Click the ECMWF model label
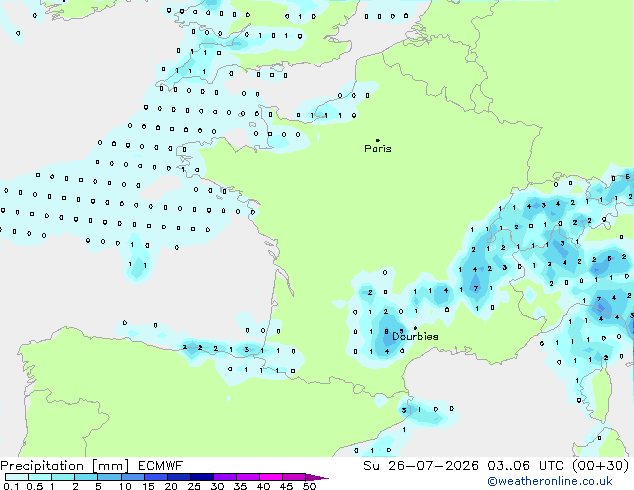The height and width of the screenshot is (490, 634). (x=160, y=466)
